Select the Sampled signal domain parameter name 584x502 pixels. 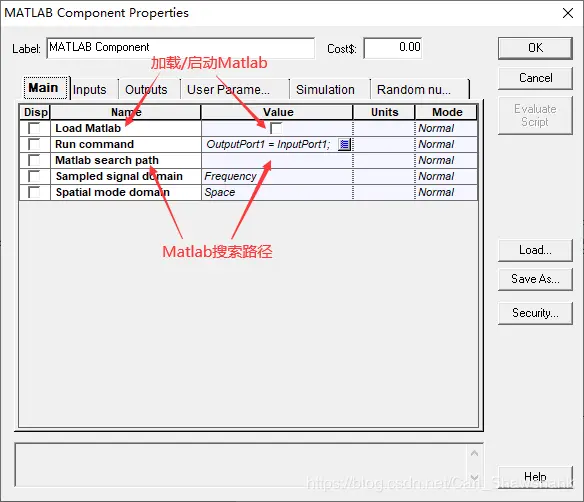point(119,176)
